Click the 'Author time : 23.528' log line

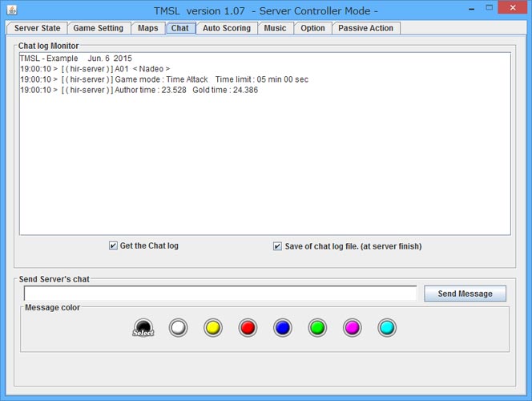tap(139, 90)
